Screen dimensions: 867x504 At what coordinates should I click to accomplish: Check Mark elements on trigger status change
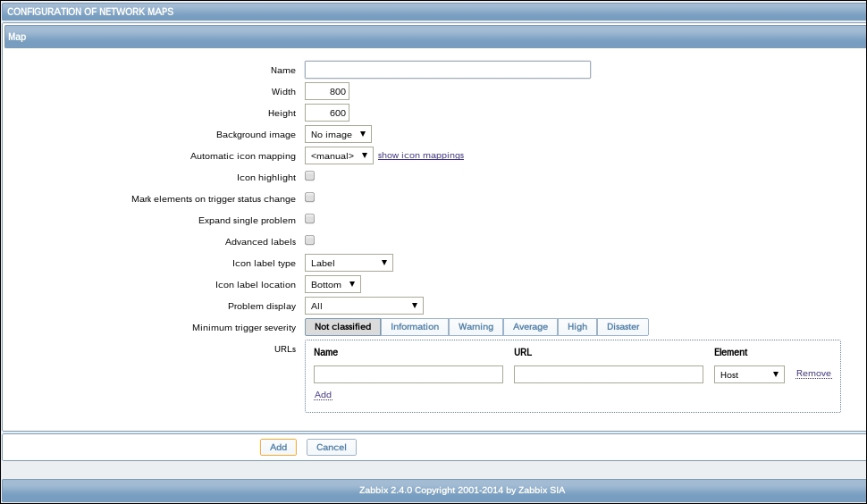[x=310, y=197]
